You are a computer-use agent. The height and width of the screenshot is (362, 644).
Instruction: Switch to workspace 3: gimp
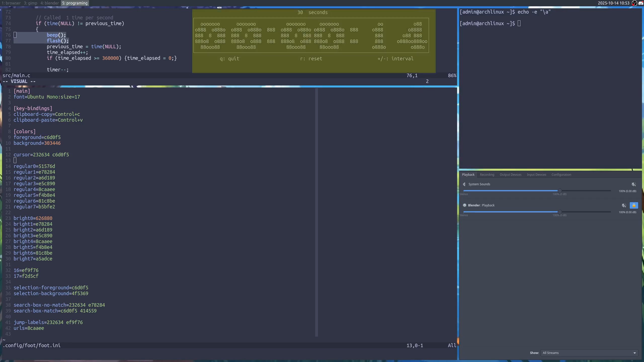[30, 3]
